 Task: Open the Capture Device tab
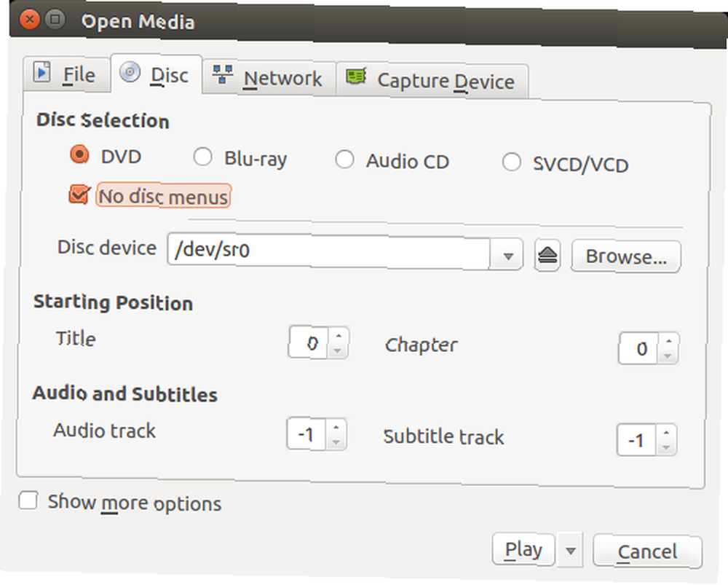[432, 81]
